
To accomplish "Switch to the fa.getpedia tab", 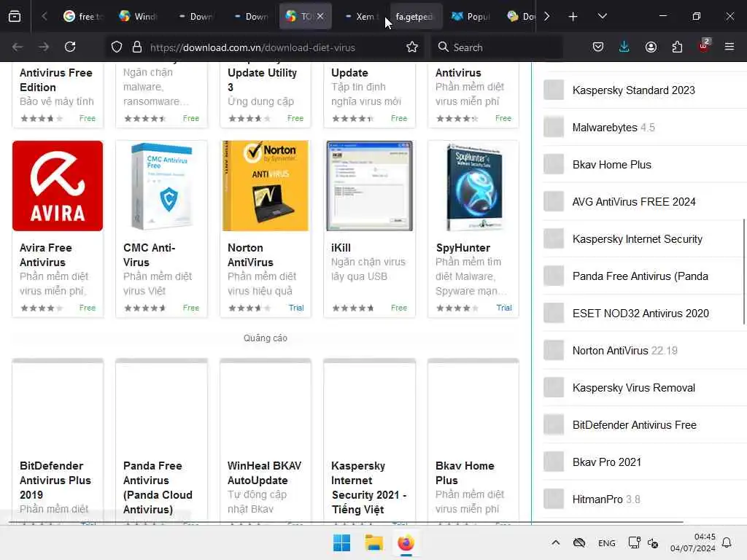I will click(x=416, y=16).
